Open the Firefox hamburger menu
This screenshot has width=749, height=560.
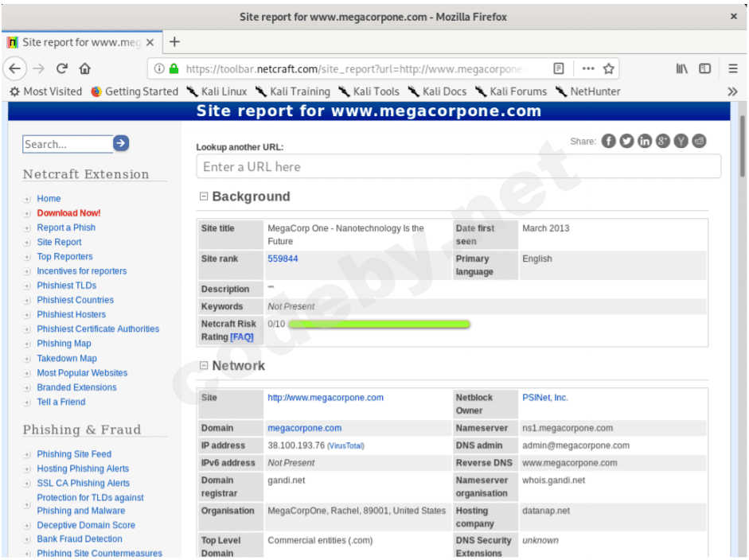[733, 68]
